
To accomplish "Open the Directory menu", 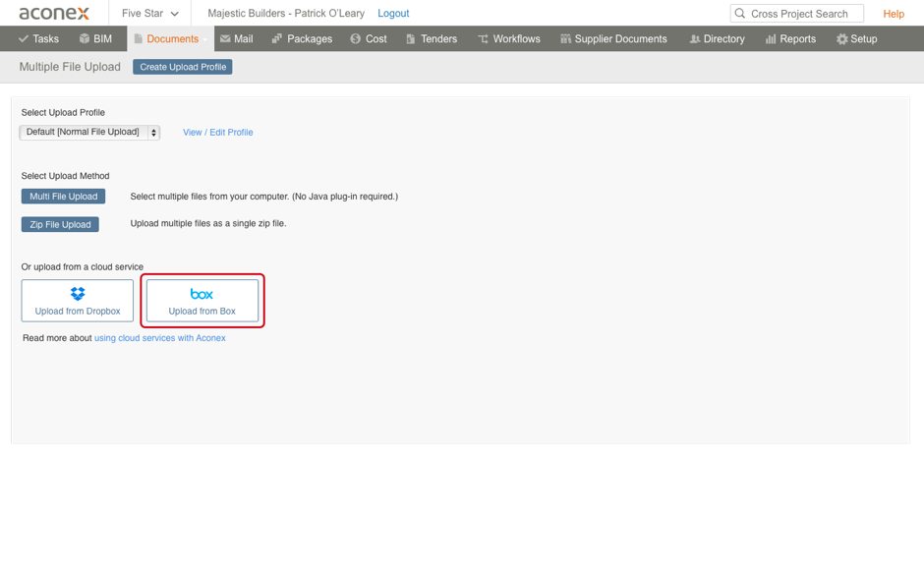I will click(718, 39).
